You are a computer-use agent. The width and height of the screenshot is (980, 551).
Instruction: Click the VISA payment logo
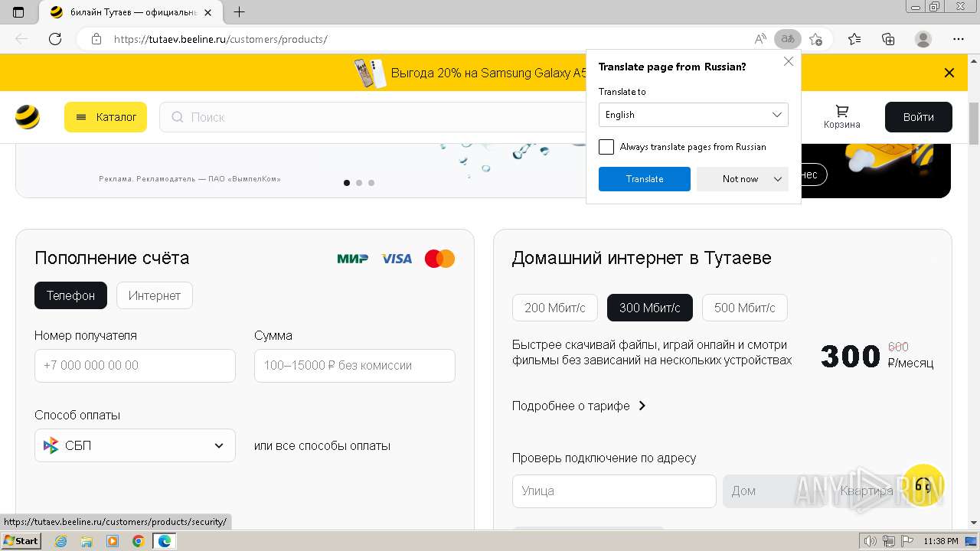(397, 259)
